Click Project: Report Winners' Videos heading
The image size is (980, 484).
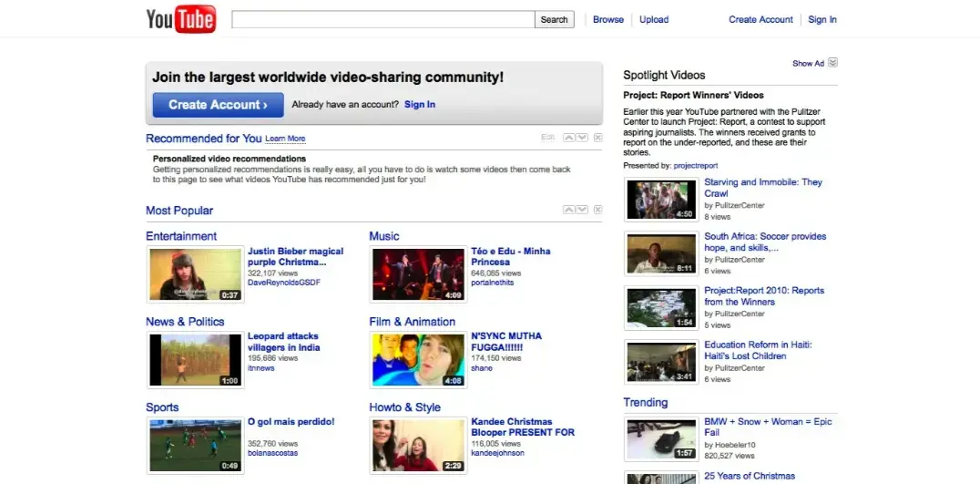[693, 96]
